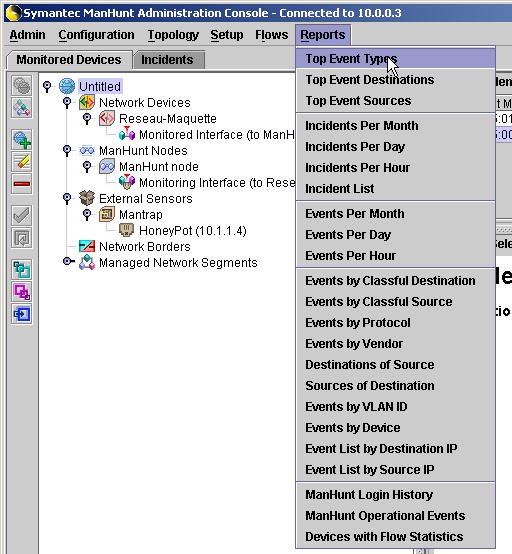Close the Reports menu

tap(323, 35)
